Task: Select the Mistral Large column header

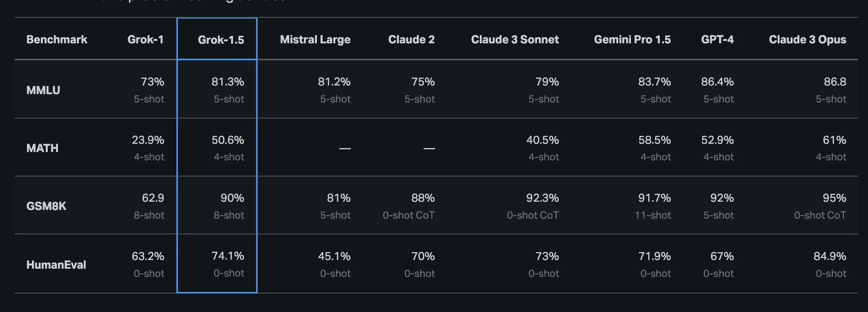Action: [315, 39]
